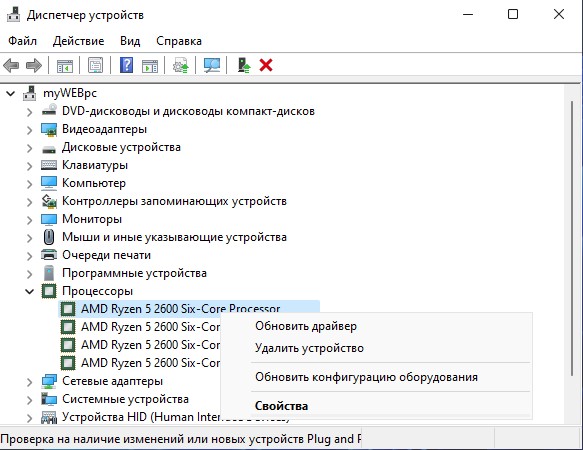Viewport: 583px width, 450px height.
Task: Expand the Видеоадаптеры category
Action: click(x=29, y=129)
